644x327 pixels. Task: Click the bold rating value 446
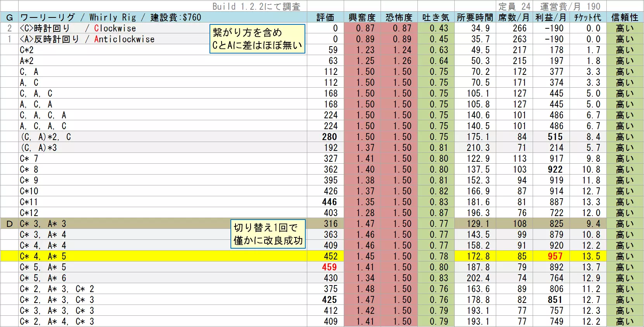click(x=330, y=202)
